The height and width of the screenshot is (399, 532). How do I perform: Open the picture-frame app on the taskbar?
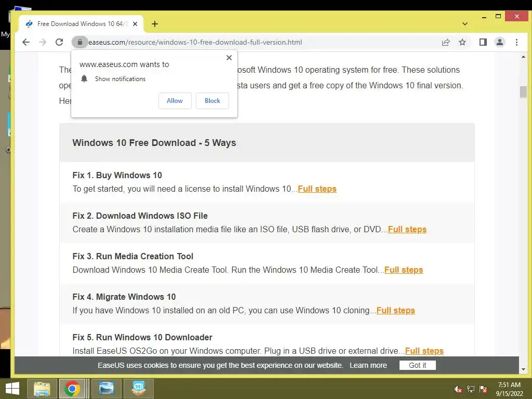point(106,389)
